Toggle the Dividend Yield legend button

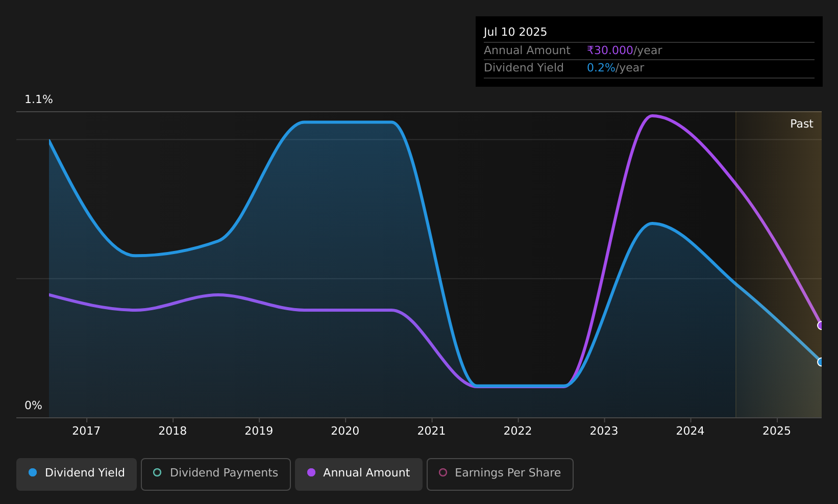pos(77,474)
